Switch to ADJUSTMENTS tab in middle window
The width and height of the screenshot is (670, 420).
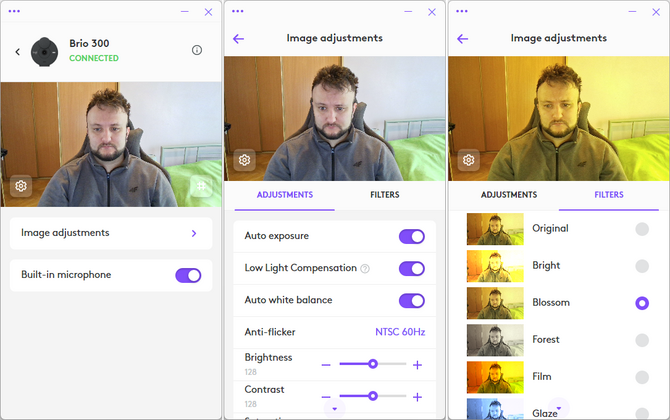pos(285,195)
